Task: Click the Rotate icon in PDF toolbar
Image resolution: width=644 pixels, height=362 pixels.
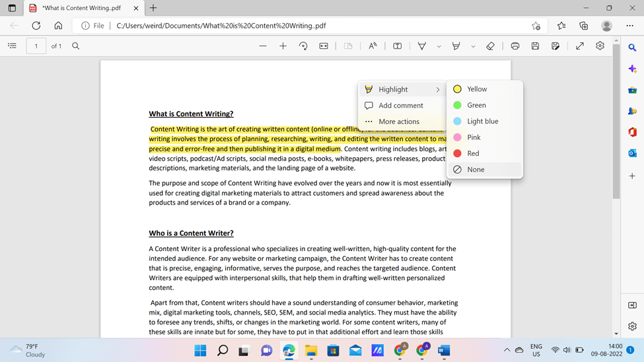Action: pyautogui.click(x=303, y=46)
